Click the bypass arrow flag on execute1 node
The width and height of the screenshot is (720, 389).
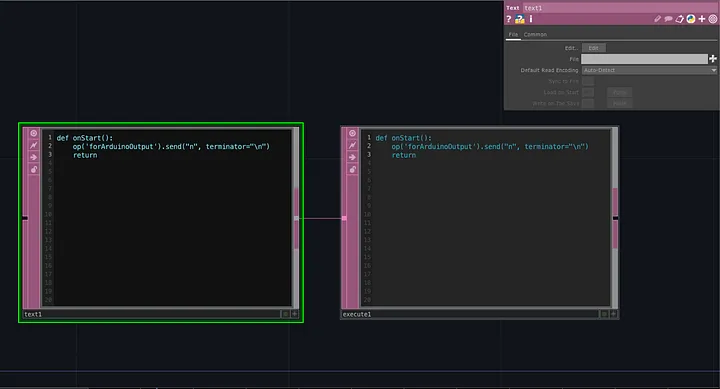tap(352, 157)
